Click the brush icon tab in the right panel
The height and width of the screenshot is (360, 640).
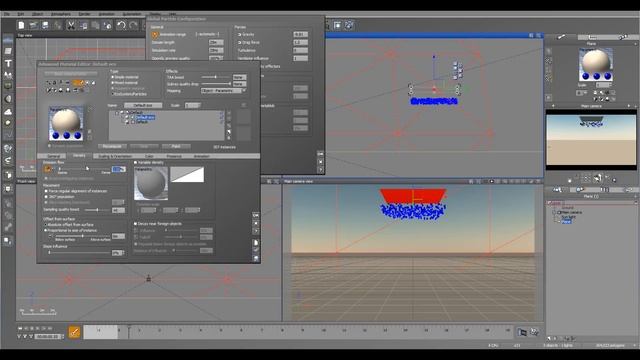561,37
